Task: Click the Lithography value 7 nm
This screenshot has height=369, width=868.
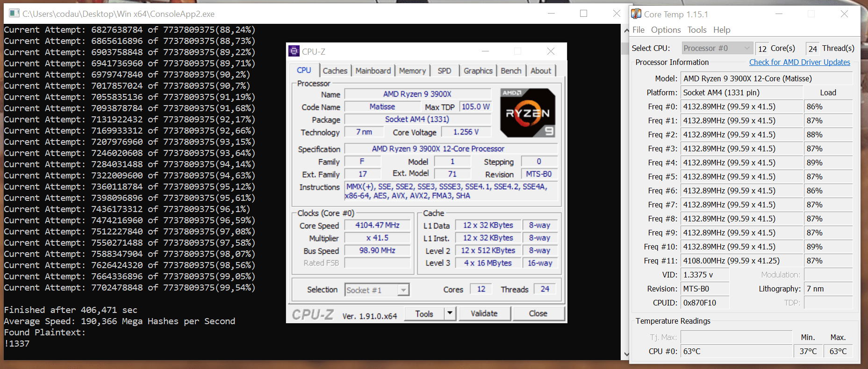Action: (x=828, y=289)
